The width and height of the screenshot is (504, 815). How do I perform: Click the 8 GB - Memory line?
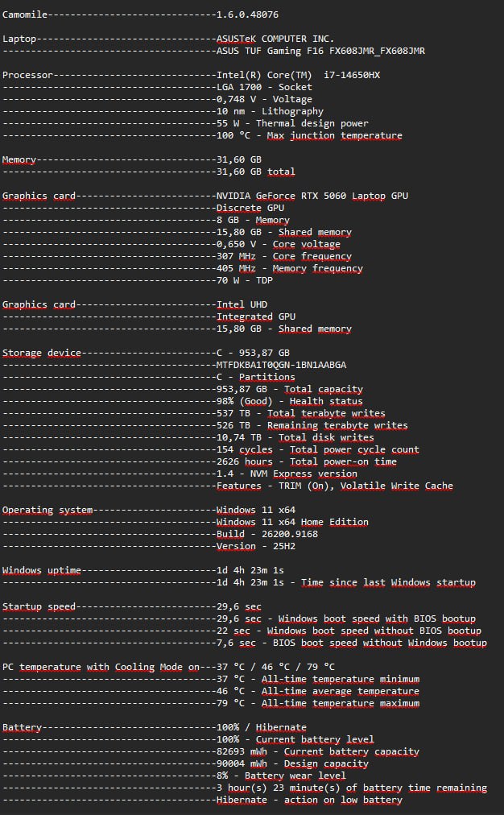(253, 220)
